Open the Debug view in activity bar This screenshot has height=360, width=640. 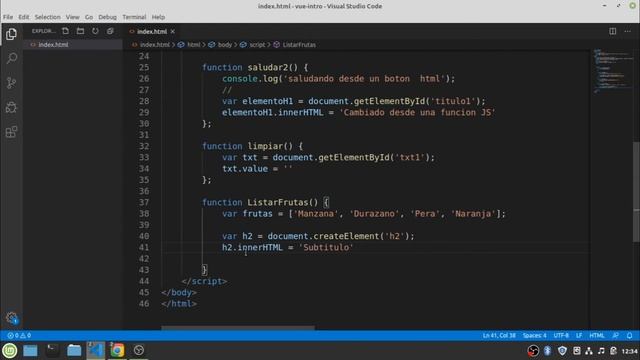point(11,107)
